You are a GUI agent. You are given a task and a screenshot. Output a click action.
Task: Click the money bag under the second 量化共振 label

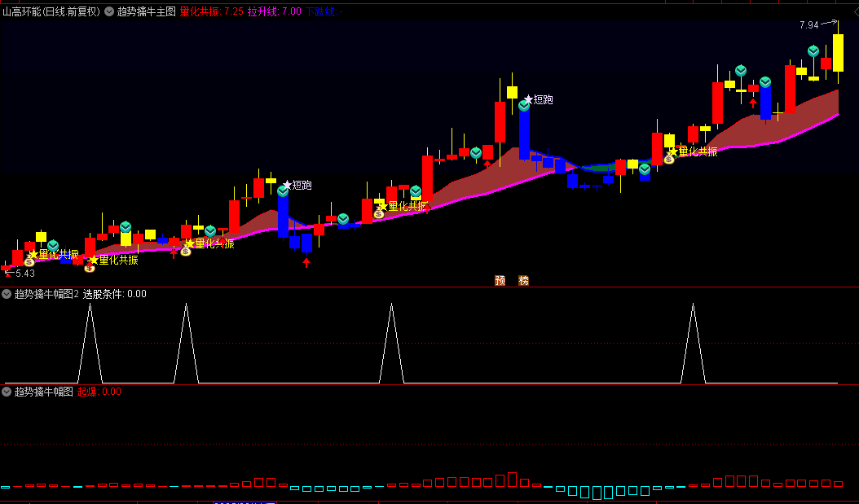90,268
